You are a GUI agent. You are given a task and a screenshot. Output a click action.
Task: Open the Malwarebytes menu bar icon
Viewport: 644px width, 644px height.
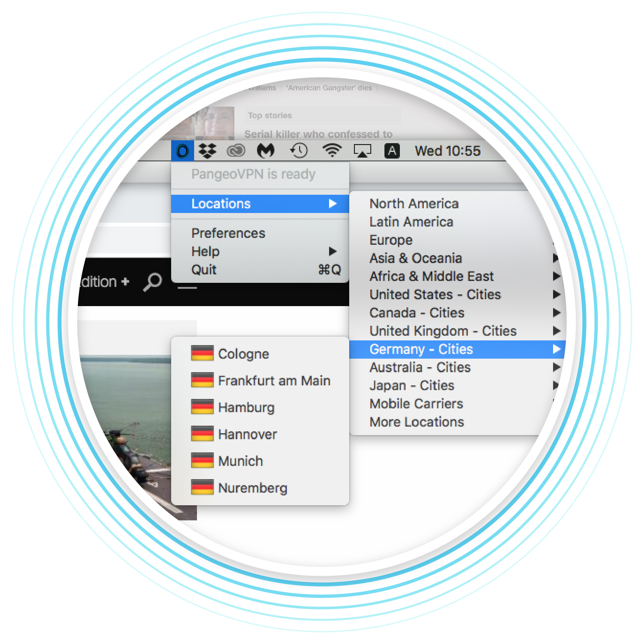pos(266,151)
